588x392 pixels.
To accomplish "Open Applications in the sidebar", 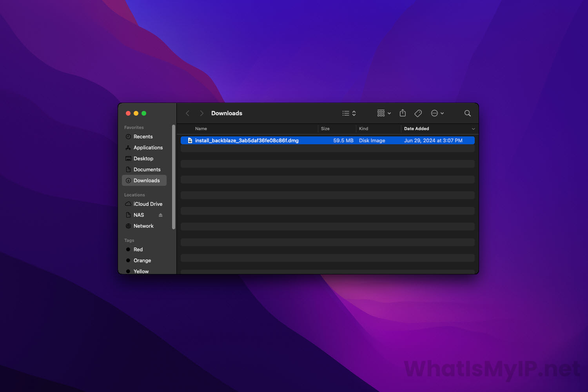I will [148, 147].
